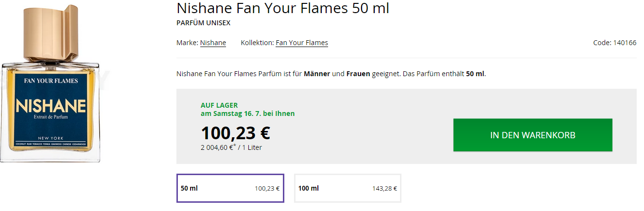Click the bold word Frauen in description

[358, 74]
